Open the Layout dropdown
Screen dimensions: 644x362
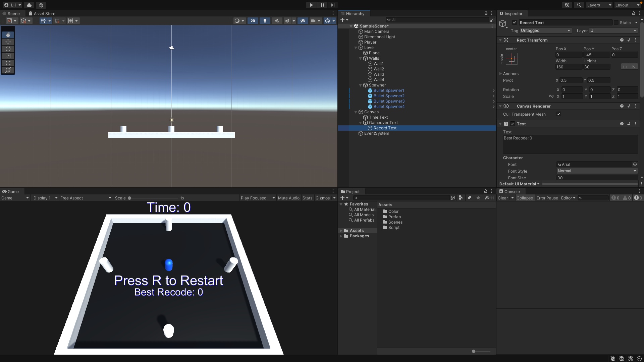pyautogui.click(x=627, y=5)
